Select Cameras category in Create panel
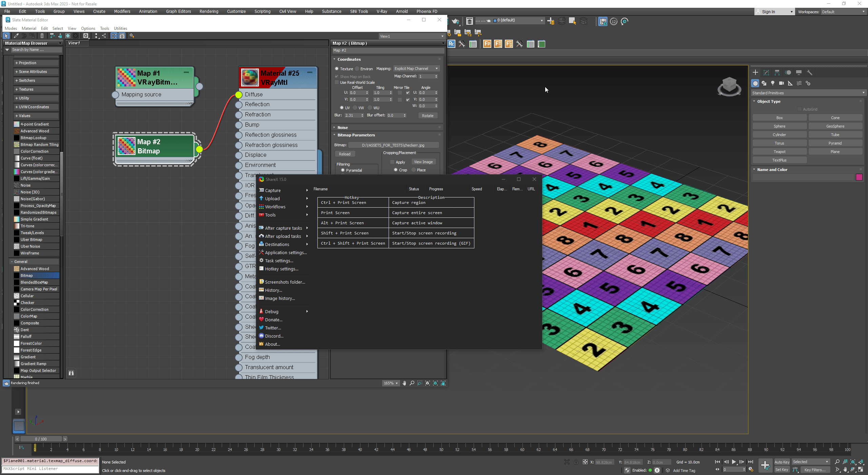 pyautogui.click(x=782, y=83)
